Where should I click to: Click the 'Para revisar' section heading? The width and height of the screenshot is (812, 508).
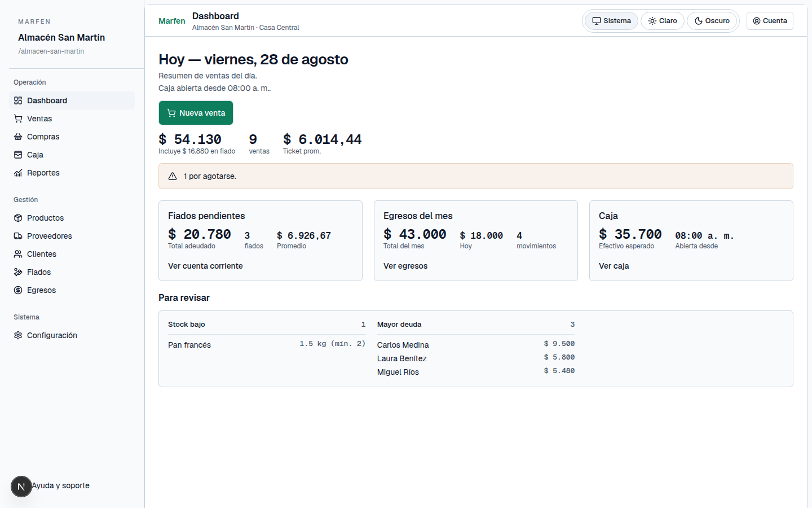tap(184, 297)
